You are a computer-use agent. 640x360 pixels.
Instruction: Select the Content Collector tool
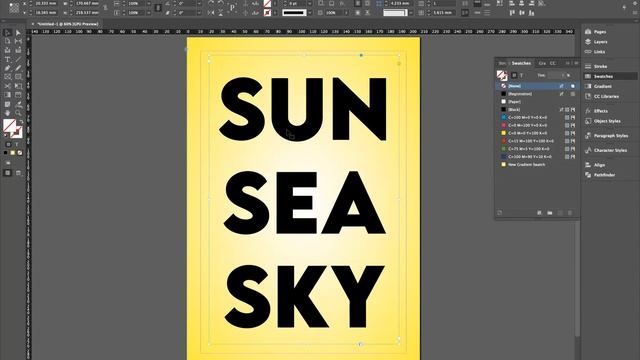pyautogui.click(x=7, y=50)
